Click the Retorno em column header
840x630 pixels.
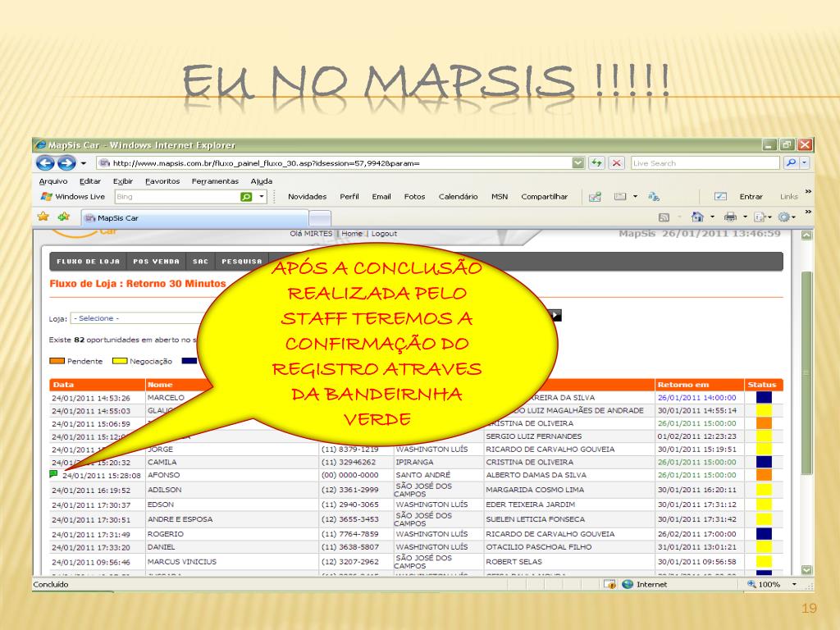tap(699, 385)
